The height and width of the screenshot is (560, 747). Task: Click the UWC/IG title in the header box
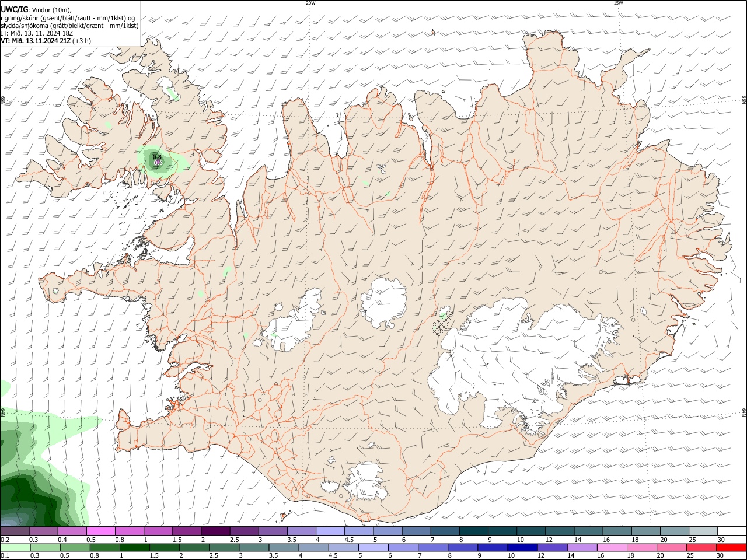(x=14, y=9)
